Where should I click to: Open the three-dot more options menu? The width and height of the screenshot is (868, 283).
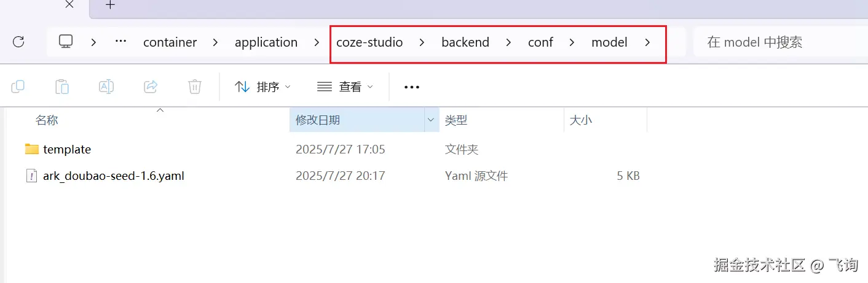pyautogui.click(x=412, y=87)
